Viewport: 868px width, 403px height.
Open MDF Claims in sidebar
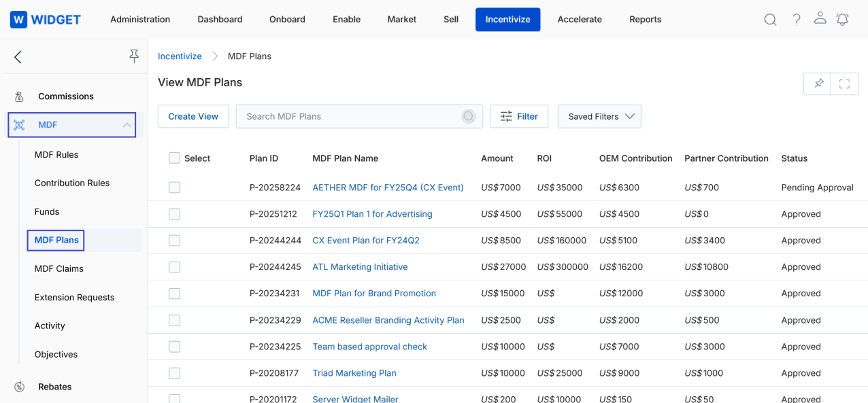click(x=59, y=269)
